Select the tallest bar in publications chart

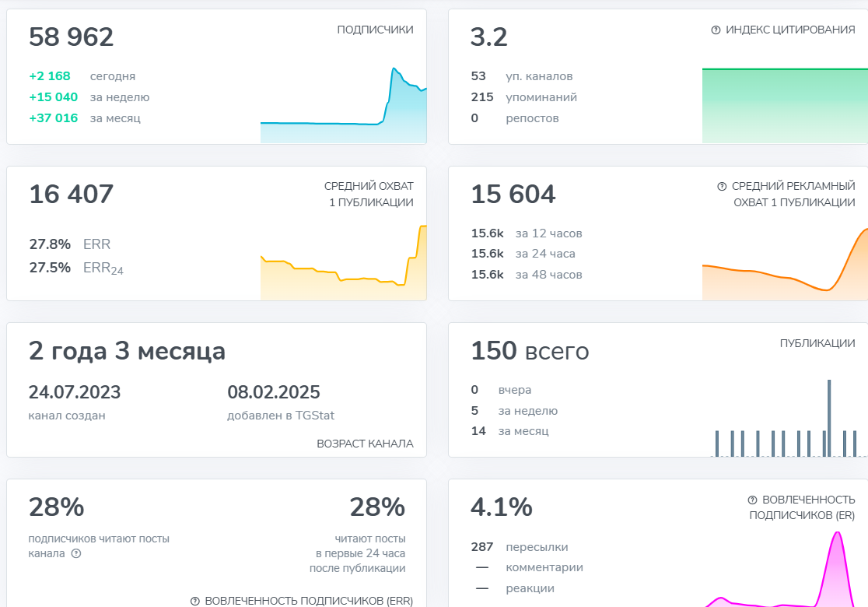tap(829, 418)
